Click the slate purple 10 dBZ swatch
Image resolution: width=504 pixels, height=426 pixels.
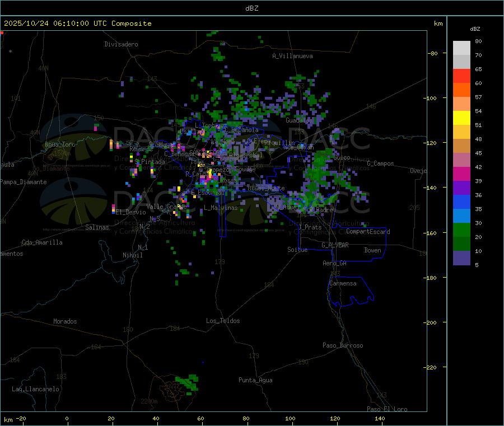click(x=461, y=258)
